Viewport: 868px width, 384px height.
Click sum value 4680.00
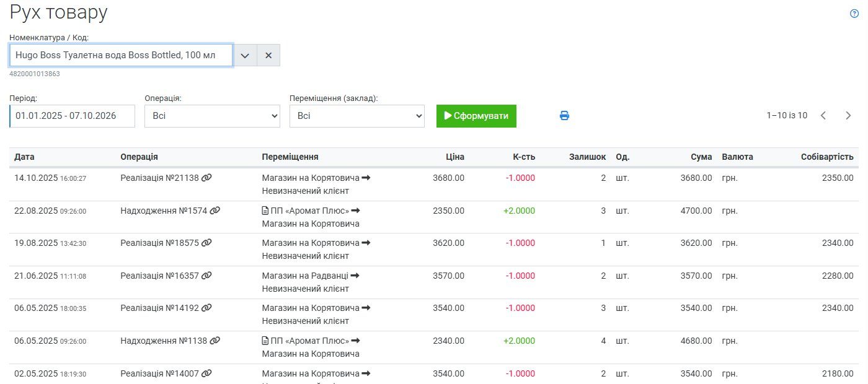pos(696,341)
